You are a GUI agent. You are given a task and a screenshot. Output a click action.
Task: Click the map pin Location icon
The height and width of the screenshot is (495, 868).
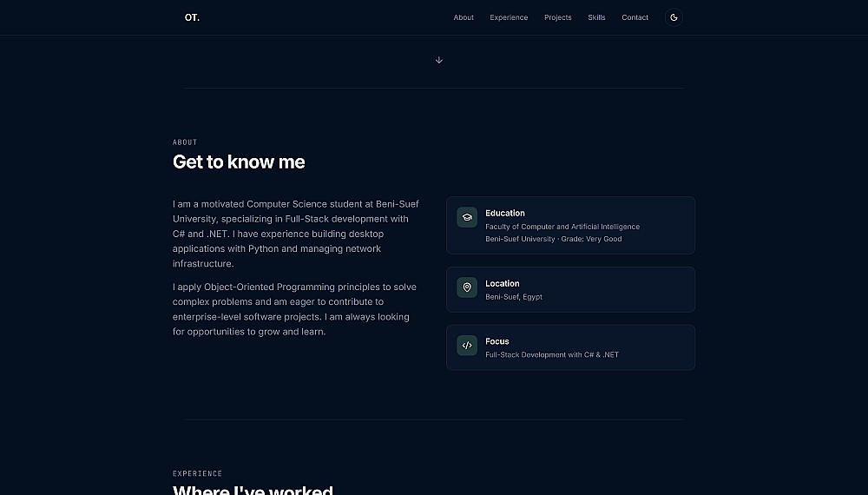[467, 287]
